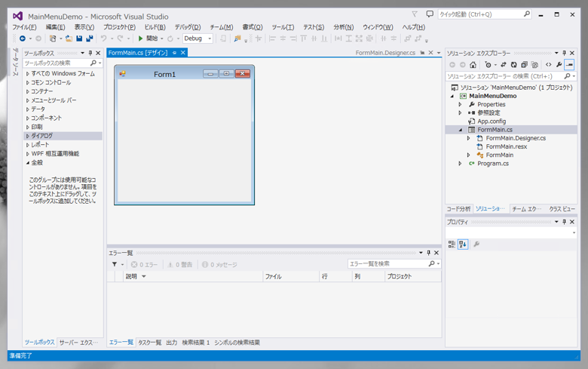
Task: Click the Alphabetical sort icon in Properties panel
Action: [x=463, y=244]
